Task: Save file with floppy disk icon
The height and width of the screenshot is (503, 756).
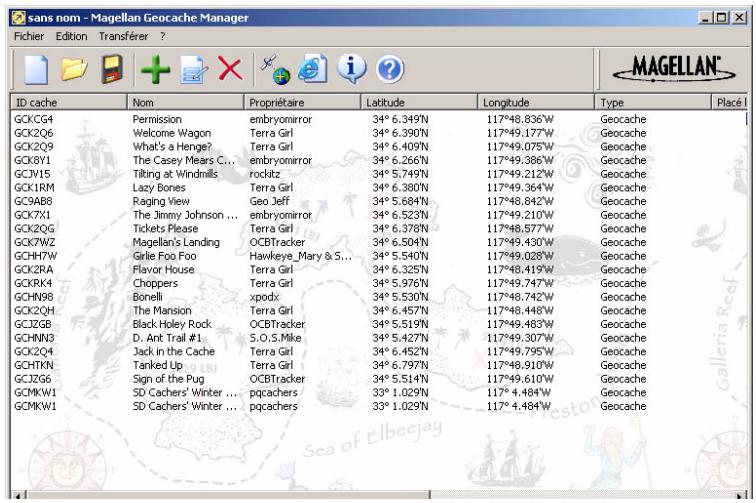Action: tap(112, 70)
